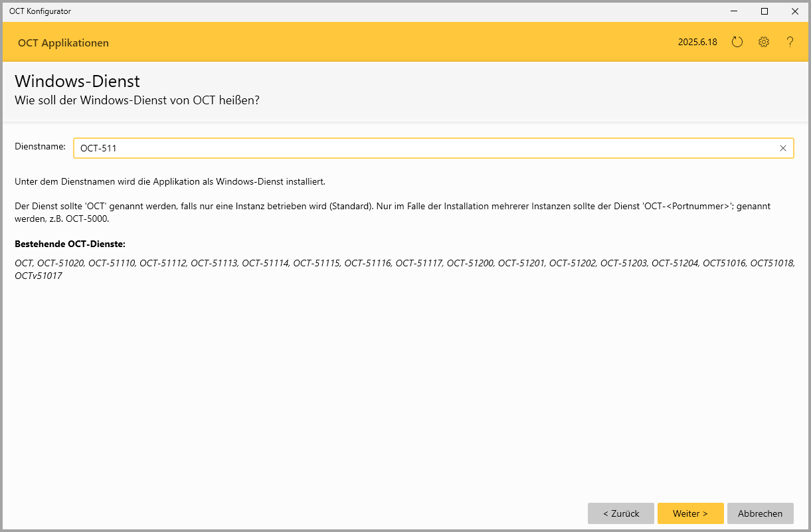Open settings via the gear icon
The image size is (811, 532).
pyautogui.click(x=764, y=43)
